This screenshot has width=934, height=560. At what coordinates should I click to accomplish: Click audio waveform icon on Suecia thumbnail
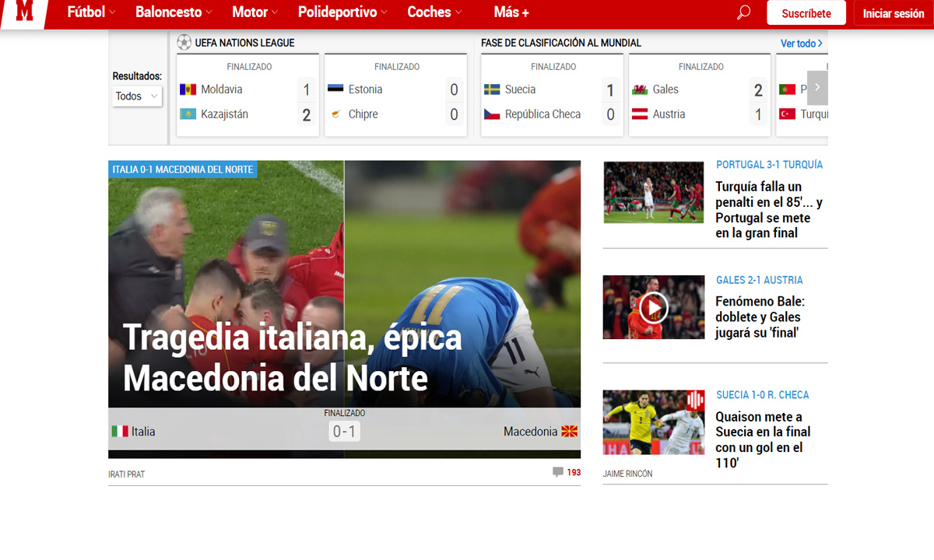pyautogui.click(x=694, y=401)
